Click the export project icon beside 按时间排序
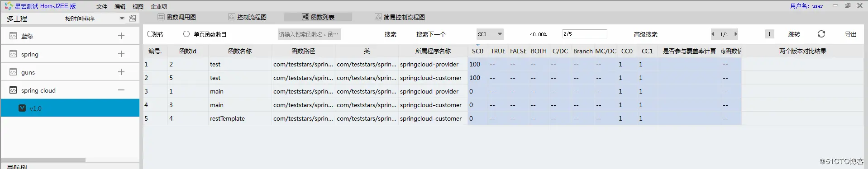This screenshot has height=169, width=868. pos(132,19)
